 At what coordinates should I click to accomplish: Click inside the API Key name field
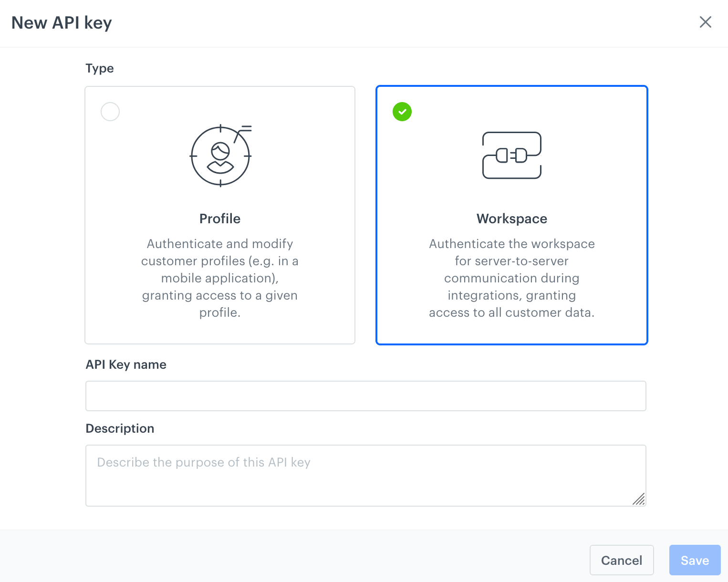click(x=365, y=396)
